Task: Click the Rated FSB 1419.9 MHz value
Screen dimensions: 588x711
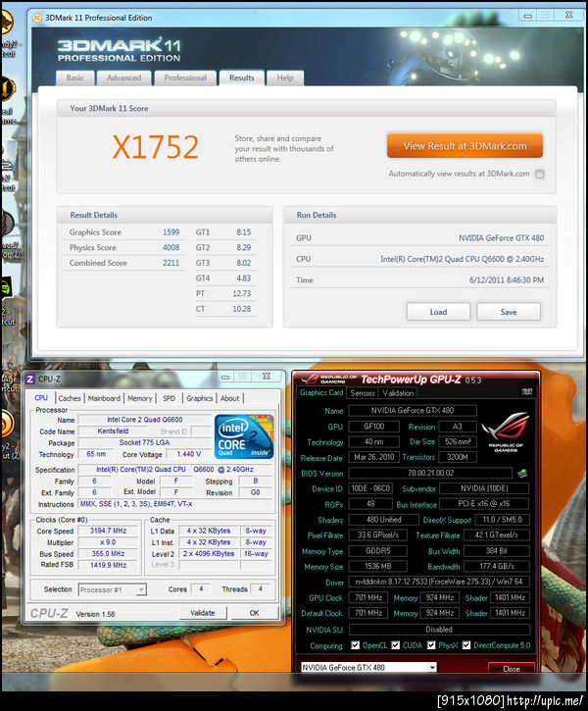Action: [x=108, y=565]
